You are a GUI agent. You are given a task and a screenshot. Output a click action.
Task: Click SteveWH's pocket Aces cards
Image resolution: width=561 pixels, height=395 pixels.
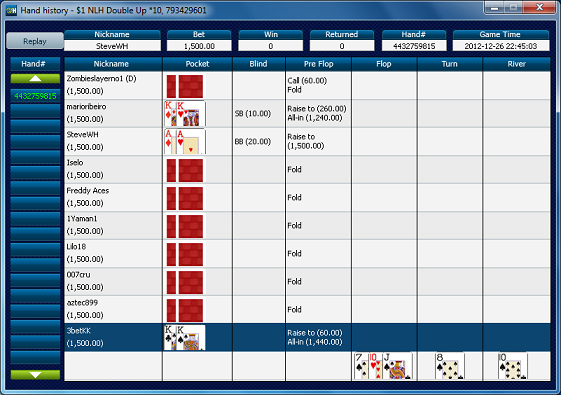[x=185, y=142]
